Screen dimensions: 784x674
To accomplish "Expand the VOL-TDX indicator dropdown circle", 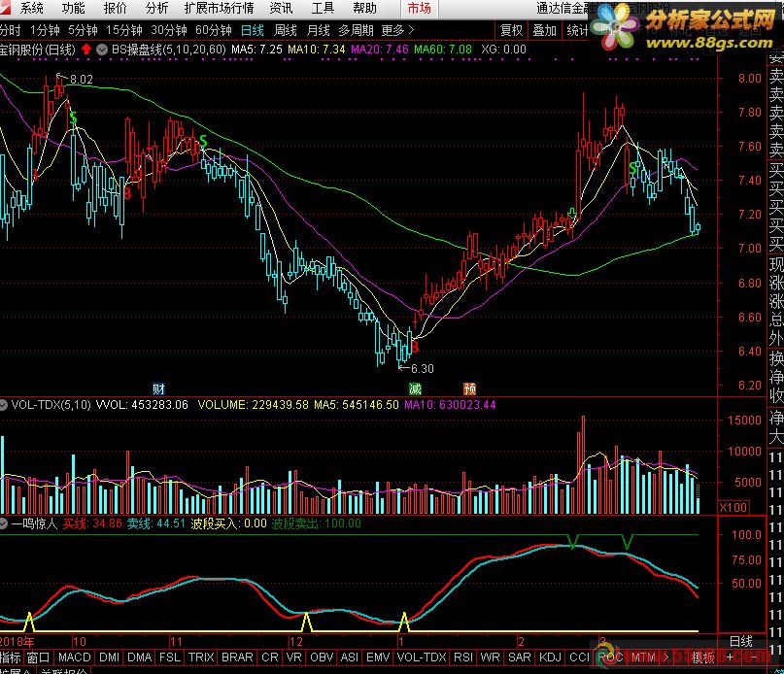I will [x=3, y=405].
